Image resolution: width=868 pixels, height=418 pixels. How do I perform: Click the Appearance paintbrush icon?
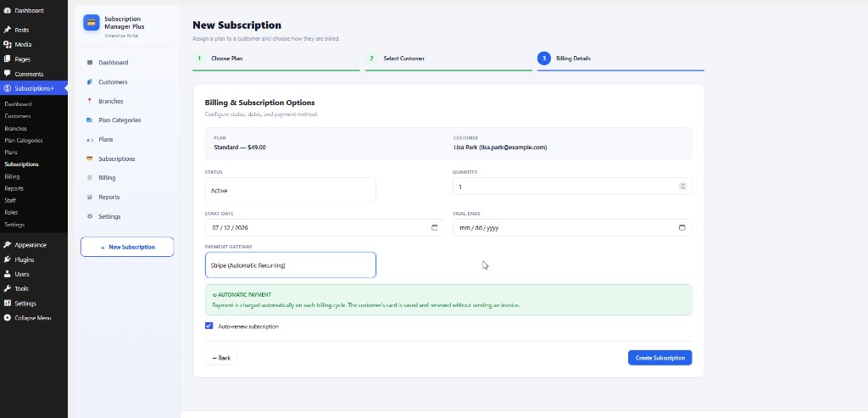[7, 245]
